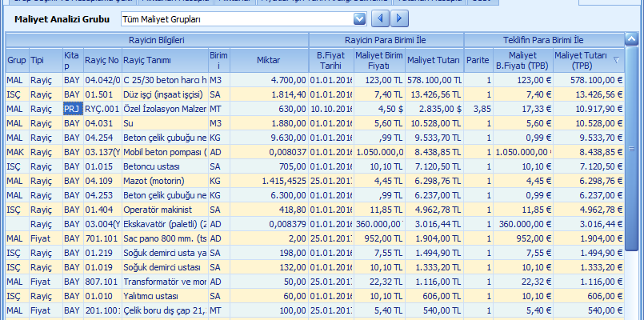Select the Rayicin Bilgileri band header
The height and width of the screenshot is (320, 644).
point(157,39)
